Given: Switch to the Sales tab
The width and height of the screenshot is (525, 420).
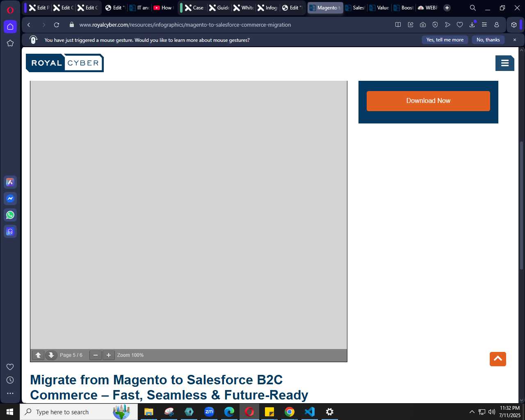Looking at the screenshot, I should [x=355, y=8].
